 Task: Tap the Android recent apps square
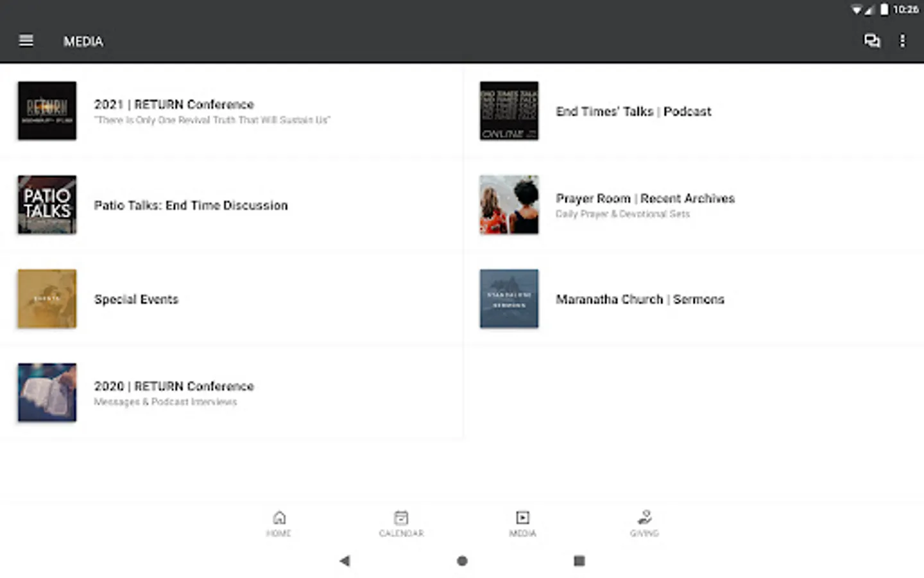[x=579, y=561]
